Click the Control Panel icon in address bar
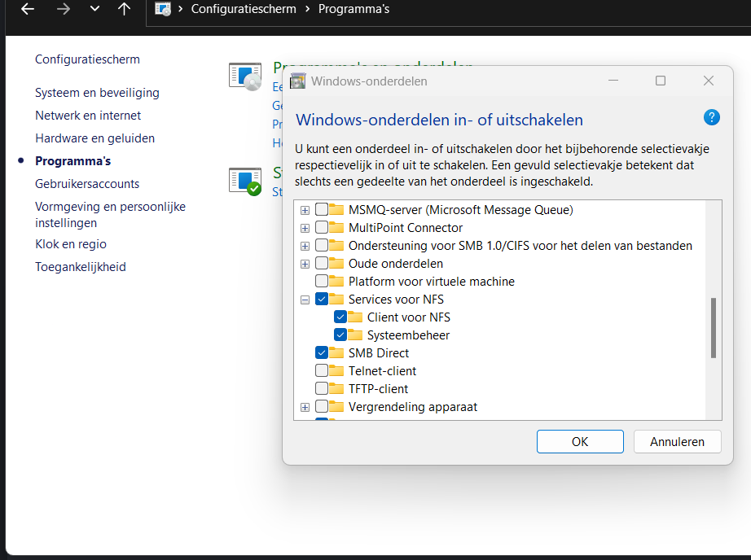 point(163,9)
